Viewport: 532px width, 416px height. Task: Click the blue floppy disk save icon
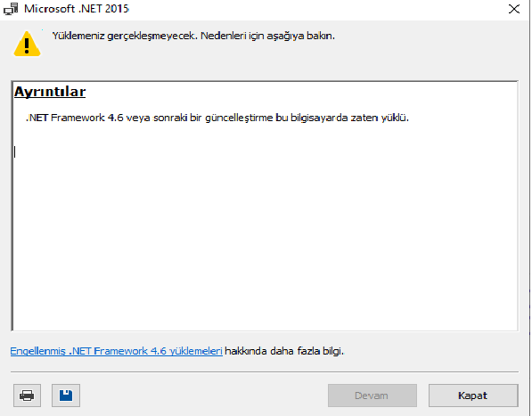click(66, 396)
